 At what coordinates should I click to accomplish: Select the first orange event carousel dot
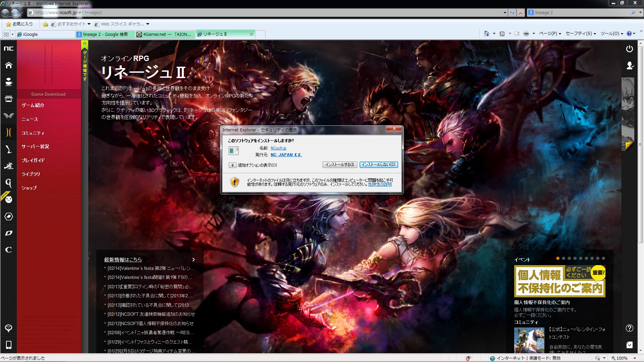[x=558, y=258]
